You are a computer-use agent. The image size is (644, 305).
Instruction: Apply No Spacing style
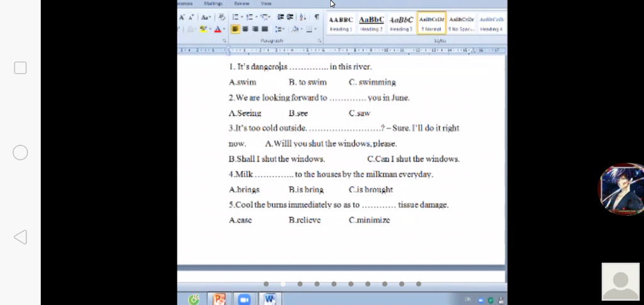[461, 23]
